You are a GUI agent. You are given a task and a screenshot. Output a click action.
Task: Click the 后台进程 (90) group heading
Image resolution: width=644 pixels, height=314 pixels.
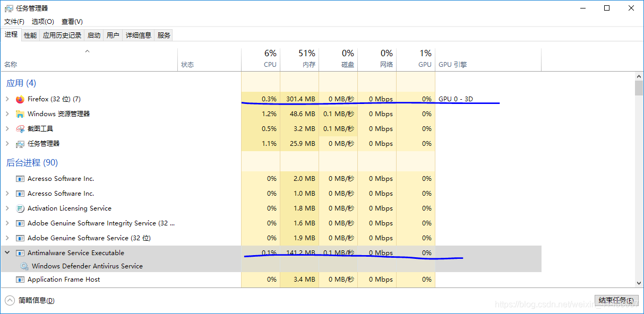32,162
